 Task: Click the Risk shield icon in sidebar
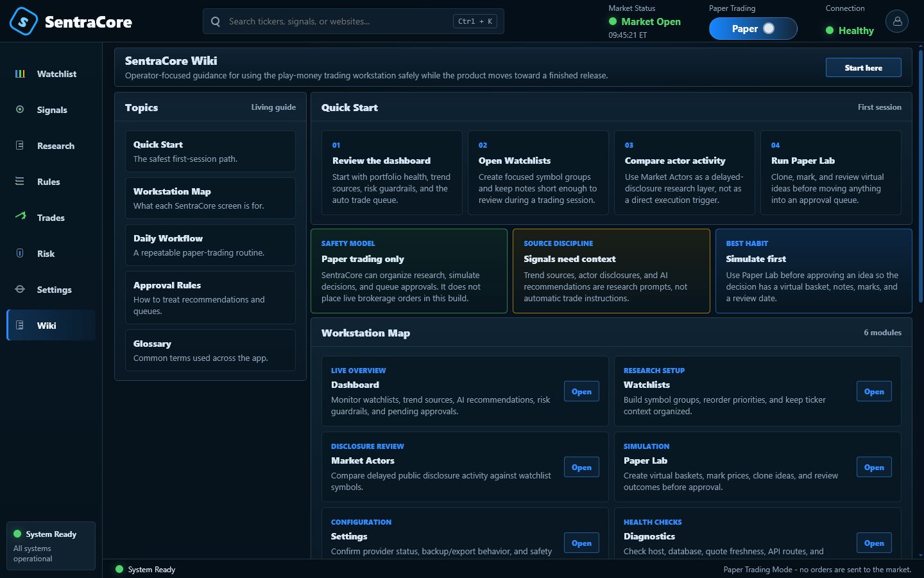(20, 254)
